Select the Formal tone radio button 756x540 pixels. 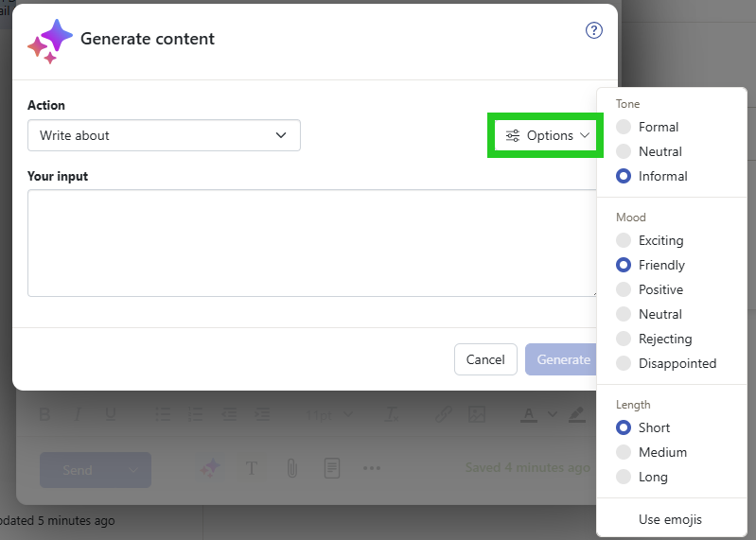click(x=624, y=127)
